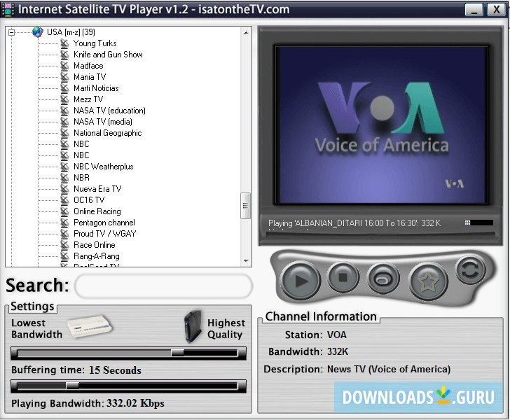Select the Race Online channel
Screen dimensions: 510x420
[94, 245]
